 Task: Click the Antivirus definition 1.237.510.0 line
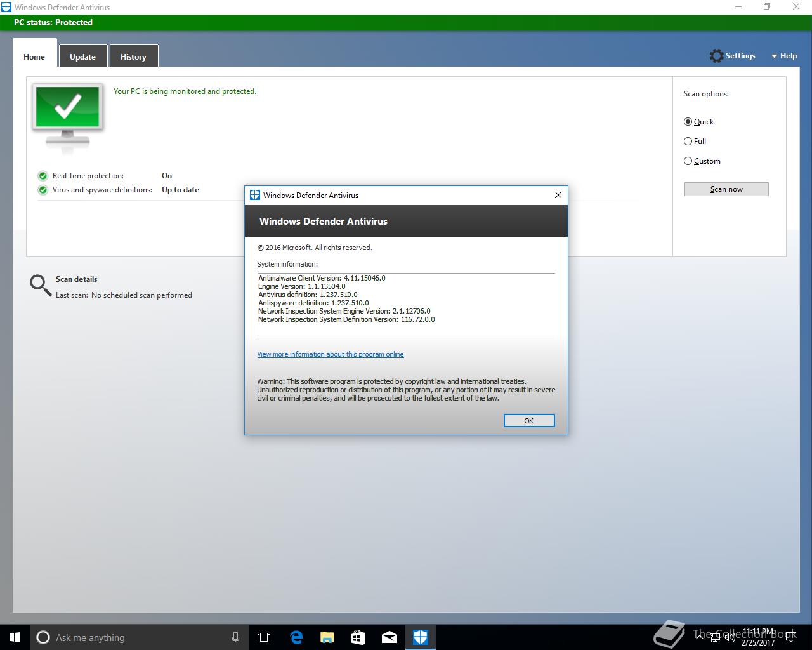tap(308, 295)
